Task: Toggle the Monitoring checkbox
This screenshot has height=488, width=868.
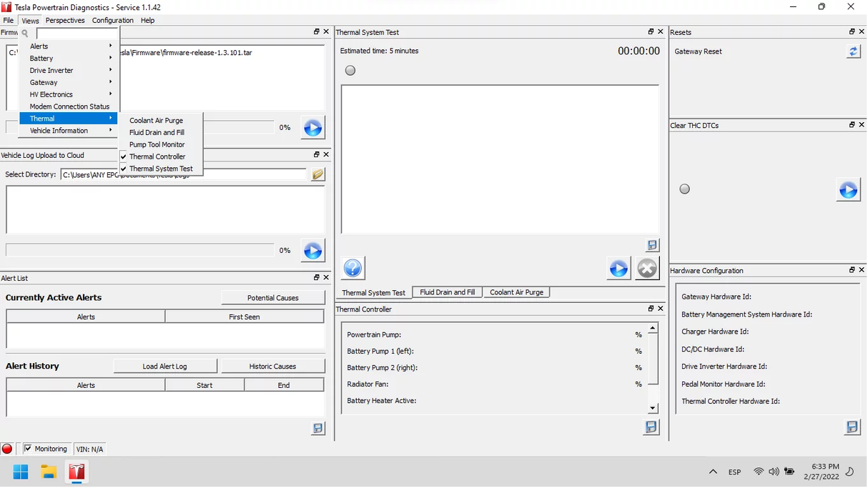Action: point(28,449)
